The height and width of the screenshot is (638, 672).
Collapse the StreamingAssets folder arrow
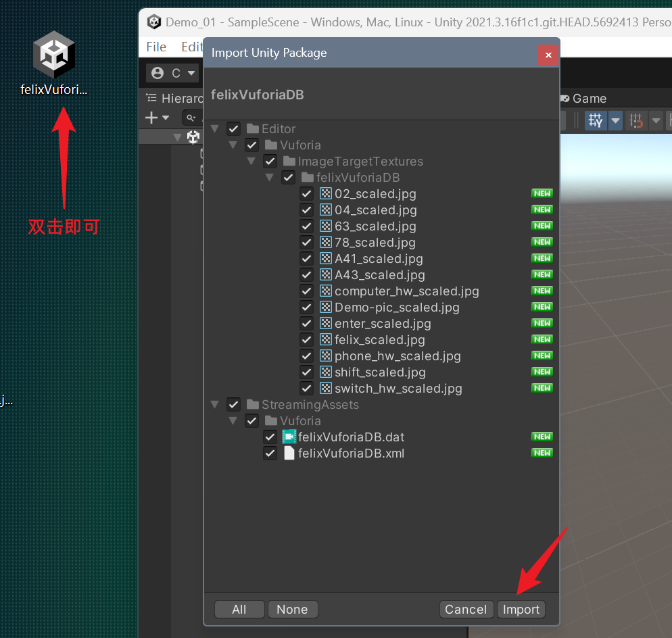(215, 404)
